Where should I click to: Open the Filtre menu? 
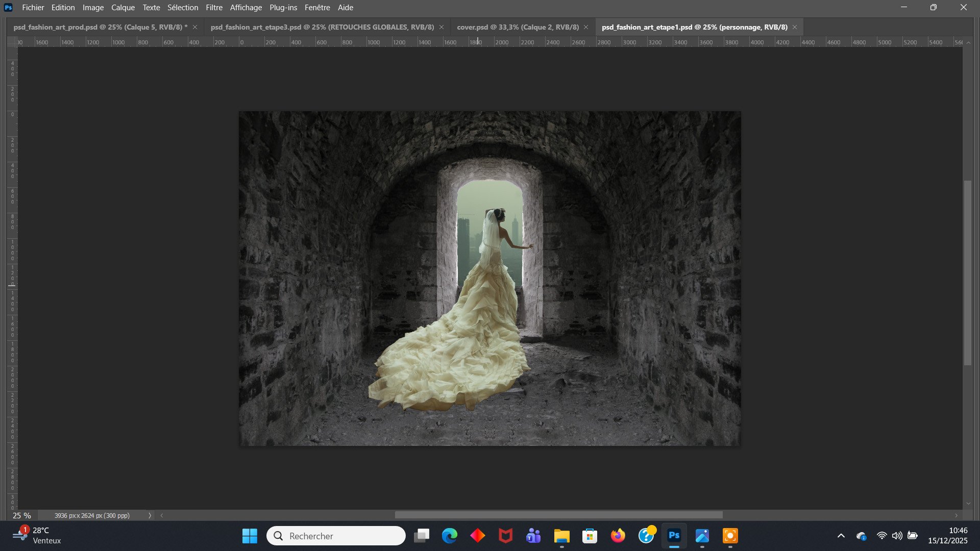214,8
